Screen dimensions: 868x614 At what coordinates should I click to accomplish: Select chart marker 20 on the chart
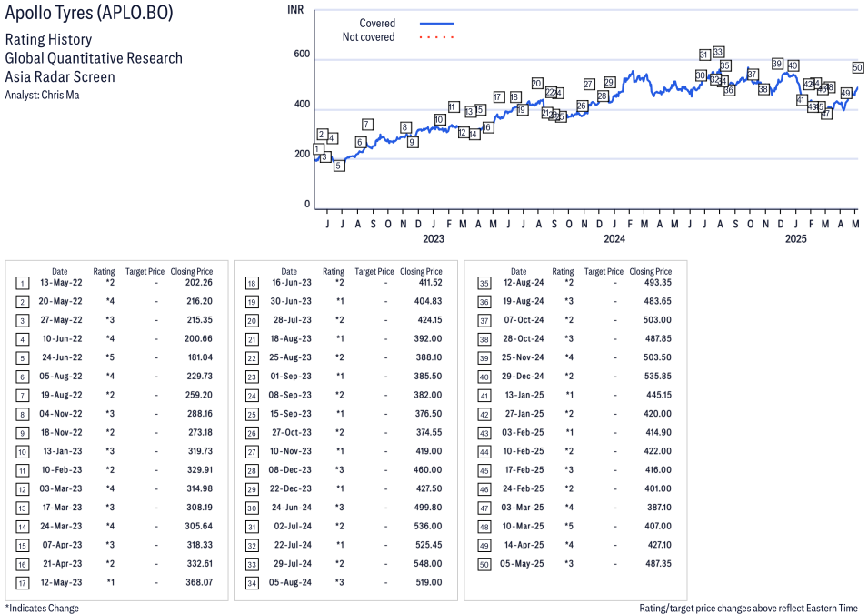point(536,83)
